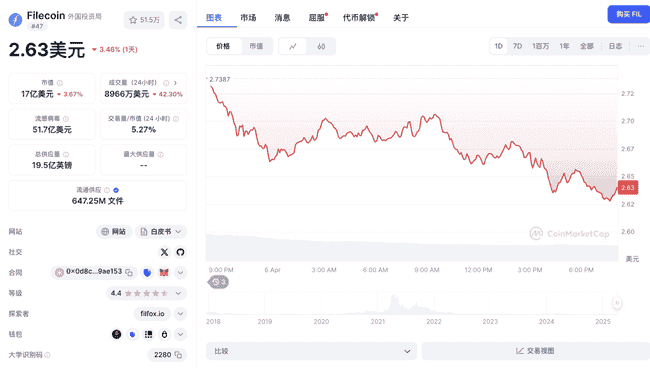Switch to the 图表 tab
This screenshot has width=650, height=368.
click(x=214, y=18)
